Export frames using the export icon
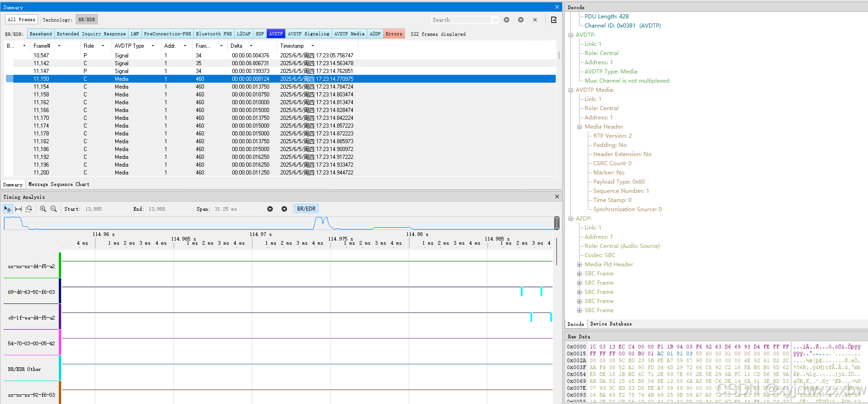 coord(554,20)
